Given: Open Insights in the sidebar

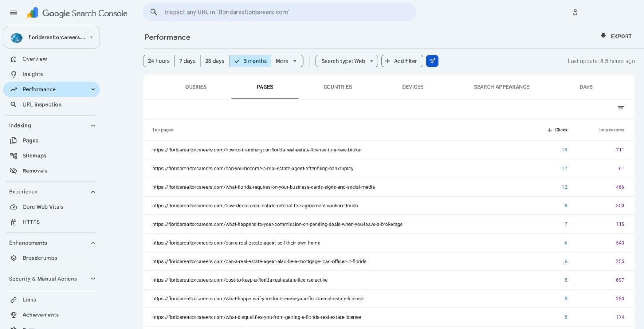Looking at the screenshot, I should pos(51,74).
